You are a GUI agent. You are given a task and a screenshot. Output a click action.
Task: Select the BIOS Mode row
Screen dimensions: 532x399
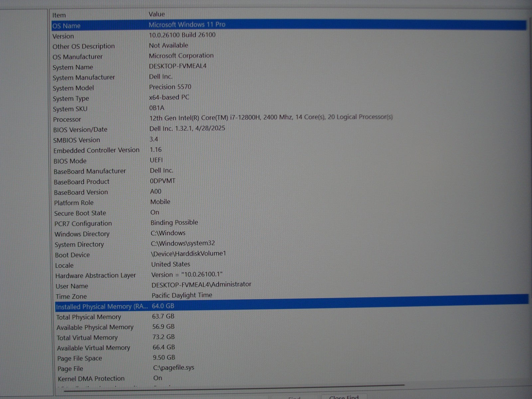coord(70,161)
